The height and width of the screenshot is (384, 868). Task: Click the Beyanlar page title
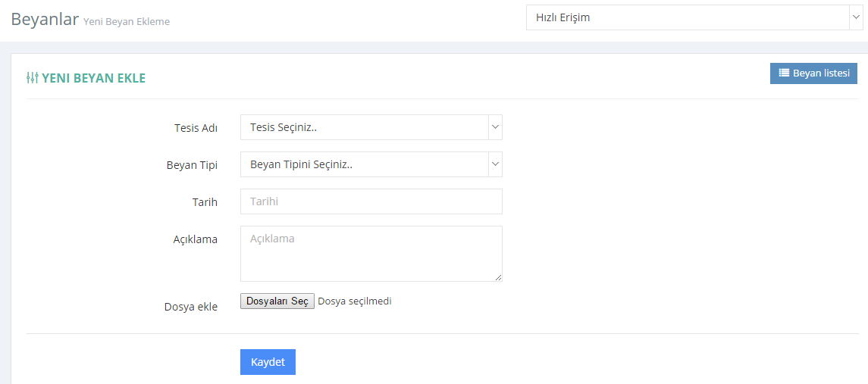coord(45,18)
